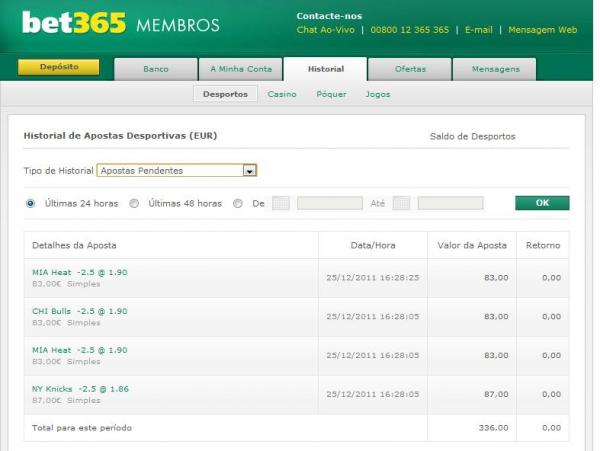Screen dimensions: 600x451
Task: Select the Últimas 24 horas radio button
Action: pyautogui.click(x=30, y=203)
